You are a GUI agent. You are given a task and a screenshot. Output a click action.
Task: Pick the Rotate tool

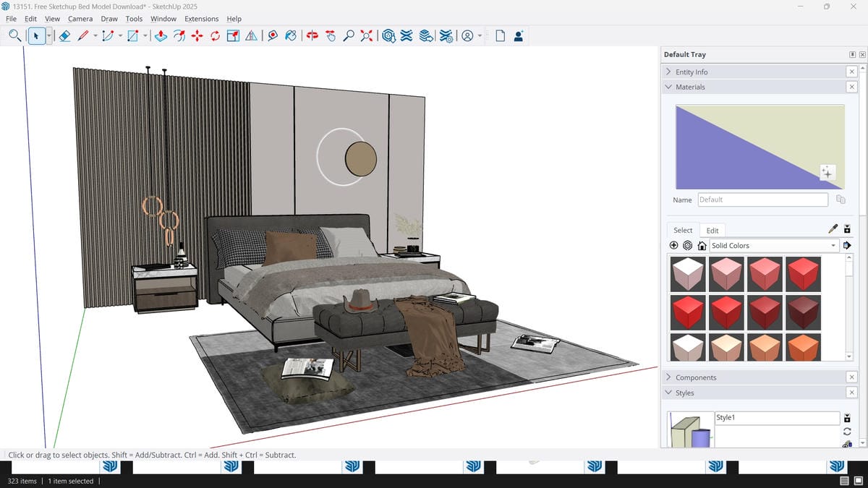pos(215,35)
